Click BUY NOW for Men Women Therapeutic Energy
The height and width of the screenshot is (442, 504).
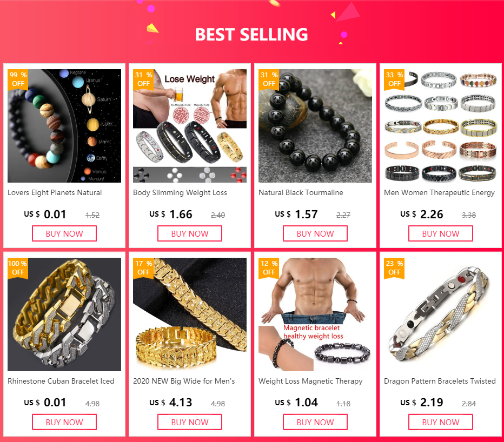pyautogui.click(x=440, y=233)
